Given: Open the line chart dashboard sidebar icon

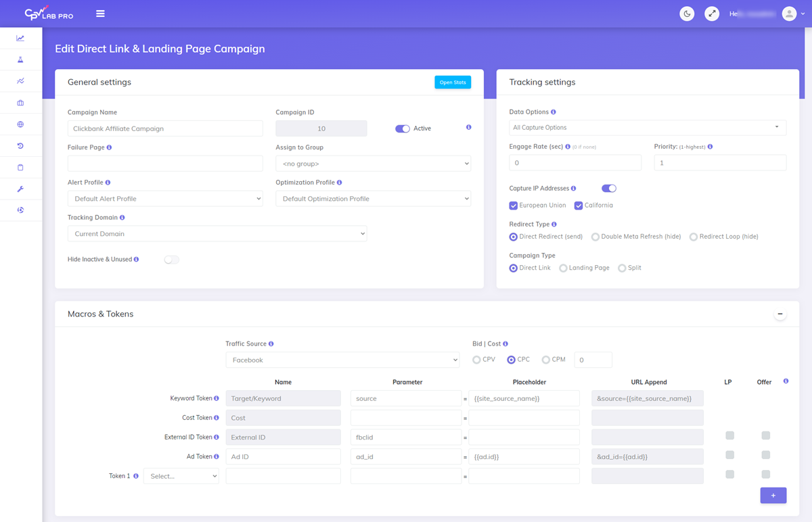Looking at the screenshot, I should 20,39.
